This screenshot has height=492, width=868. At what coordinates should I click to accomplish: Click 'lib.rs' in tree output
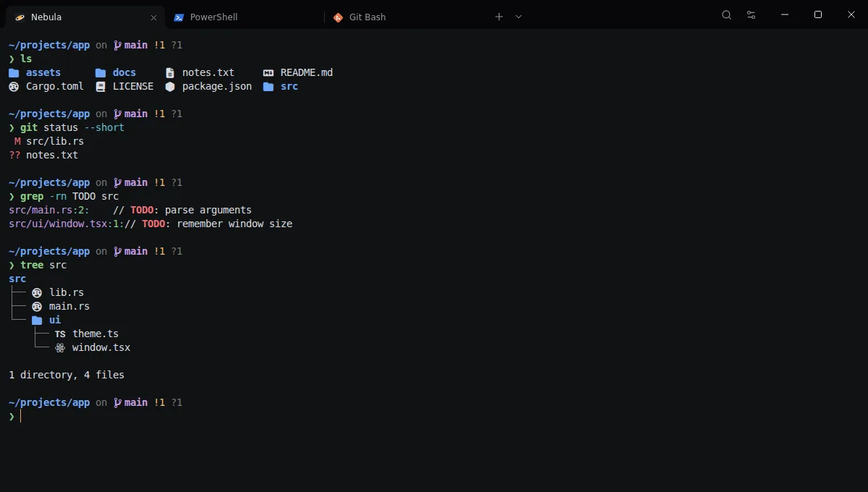click(67, 292)
